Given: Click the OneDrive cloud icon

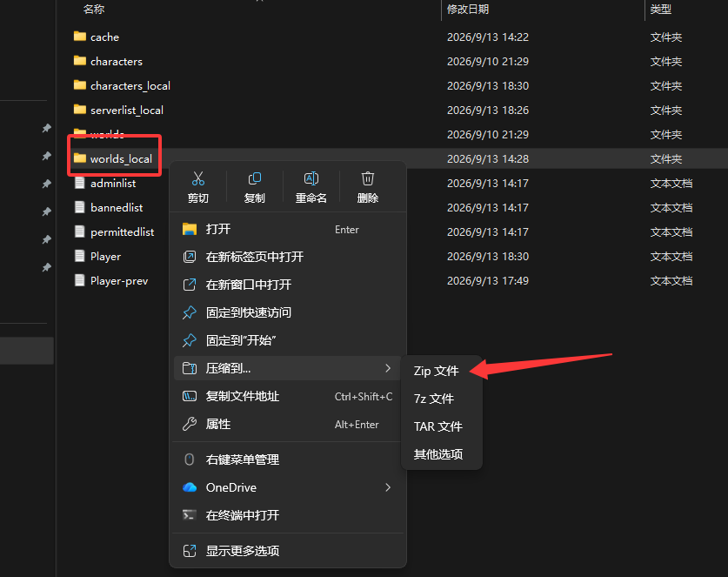Looking at the screenshot, I should 190,487.
